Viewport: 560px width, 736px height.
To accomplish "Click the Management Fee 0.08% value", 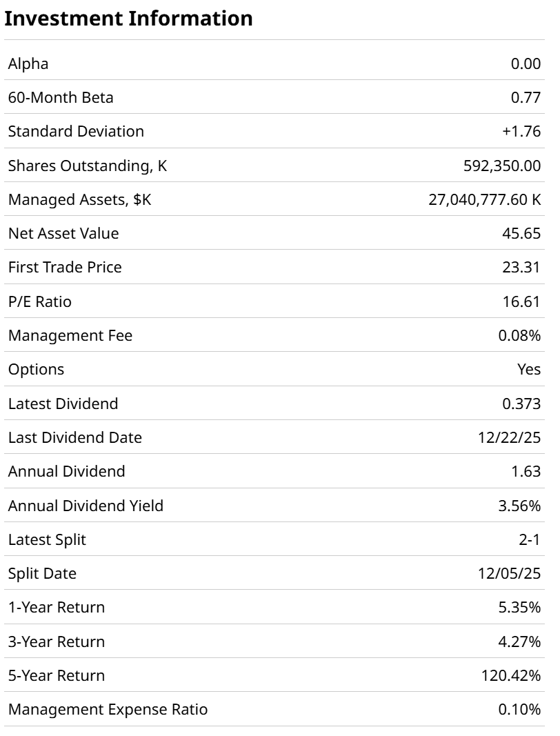I will (x=519, y=336).
